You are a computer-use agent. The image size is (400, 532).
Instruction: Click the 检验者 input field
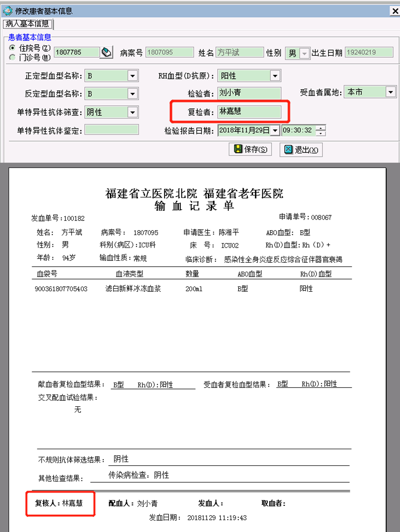[x=249, y=93]
